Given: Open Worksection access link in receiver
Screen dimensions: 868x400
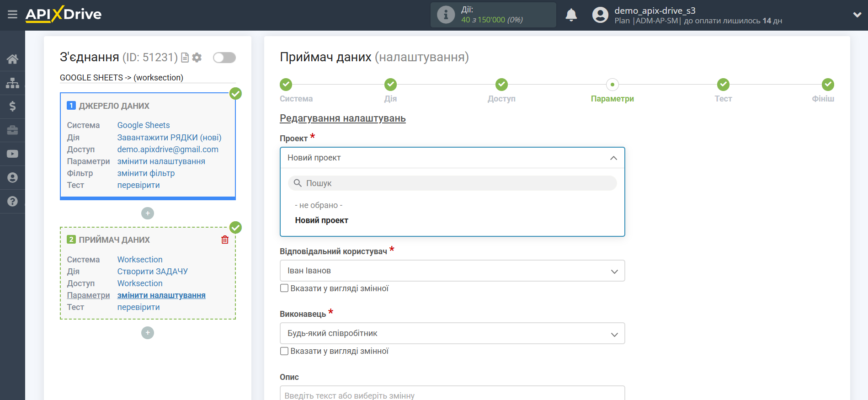Looking at the screenshot, I should (140, 283).
